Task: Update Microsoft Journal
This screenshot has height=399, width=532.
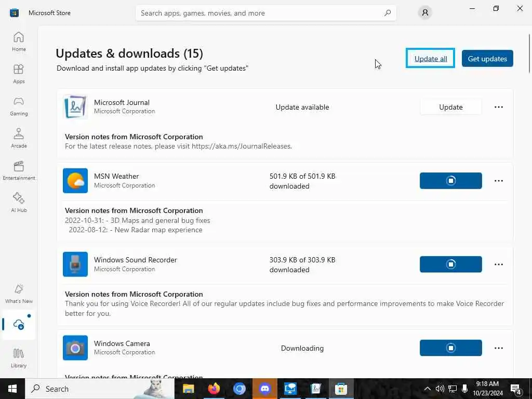Action: pyautogui.click(x=450, y=107)
